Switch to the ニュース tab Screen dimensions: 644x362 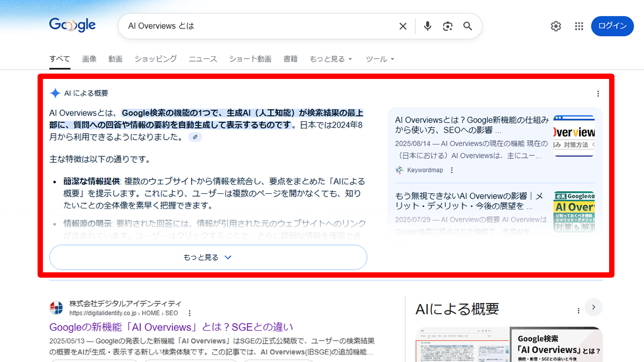[x=202, y=59]
